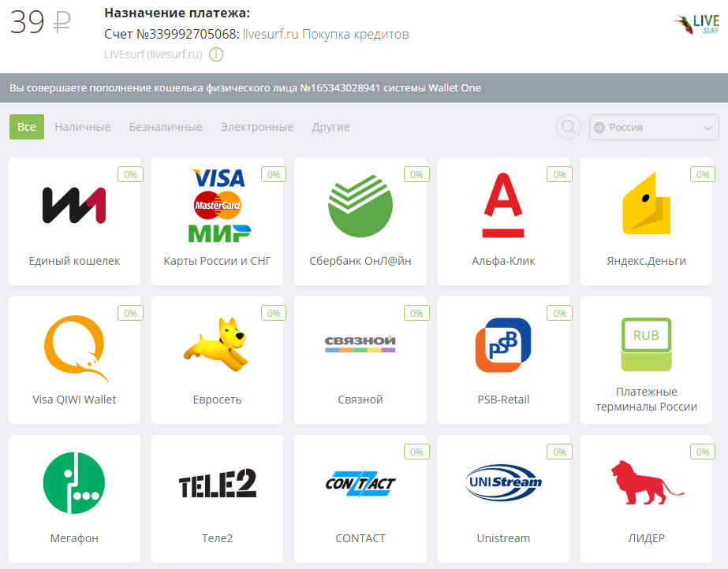Screen dimensions: 728x569
Task: Open the Россия country dropdown
Action: click(654, 127)
